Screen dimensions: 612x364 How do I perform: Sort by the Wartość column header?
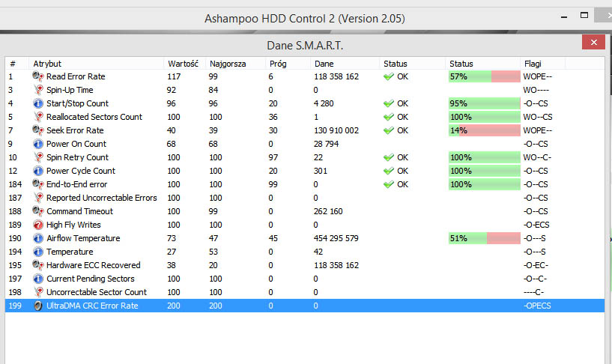[184, 64]
